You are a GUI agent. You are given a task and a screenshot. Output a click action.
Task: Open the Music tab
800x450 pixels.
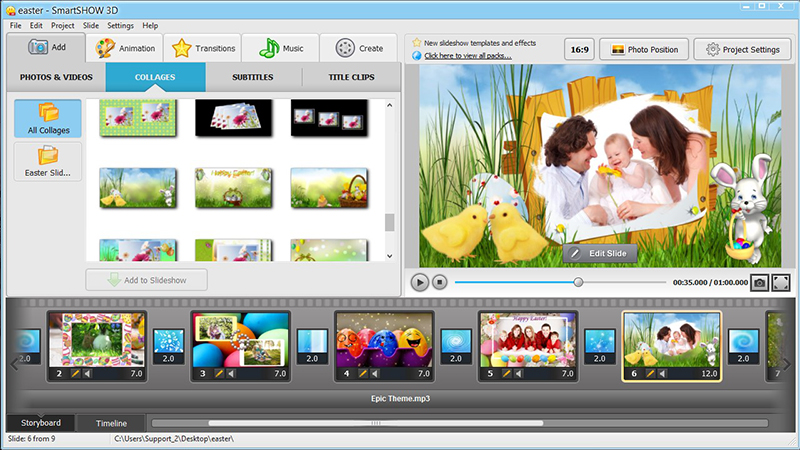[281, 48]
